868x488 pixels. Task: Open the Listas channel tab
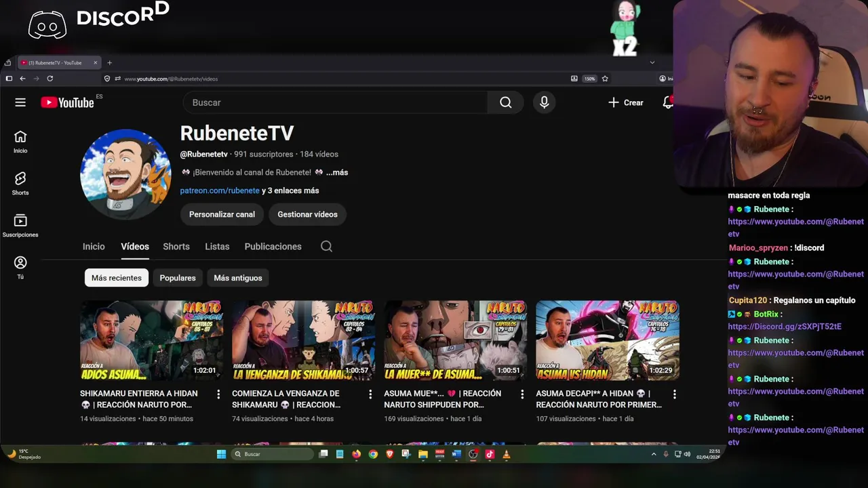pyautogui.click(x=217, y=247)
